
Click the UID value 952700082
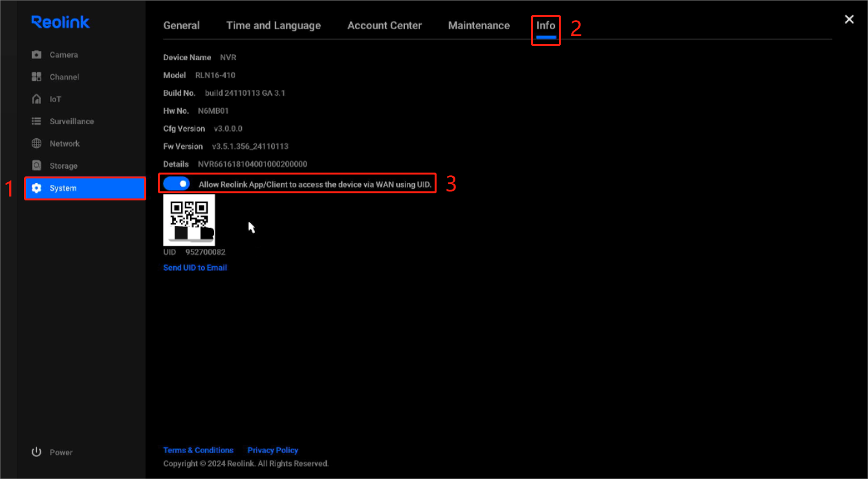click(206, 252)
